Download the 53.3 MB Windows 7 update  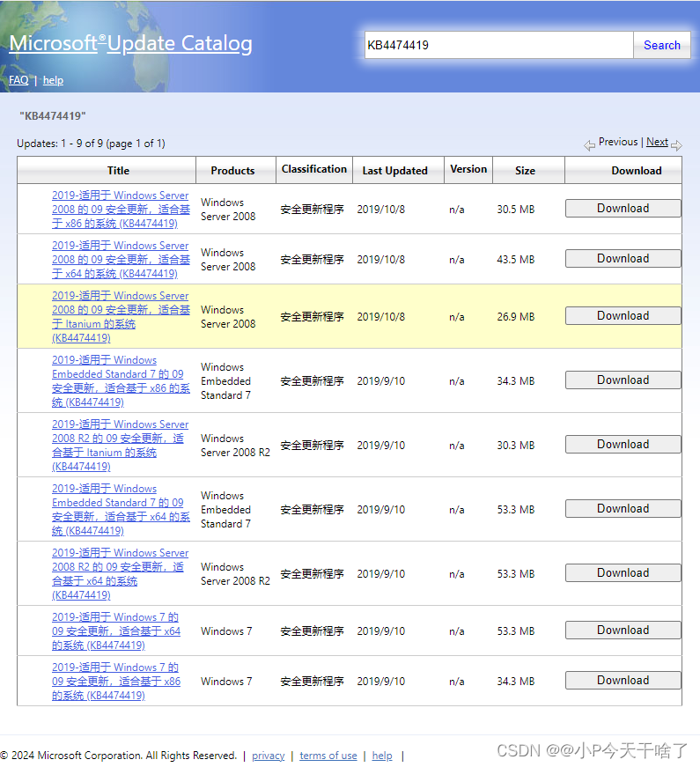pyautogui.click(x=623, y=630)
